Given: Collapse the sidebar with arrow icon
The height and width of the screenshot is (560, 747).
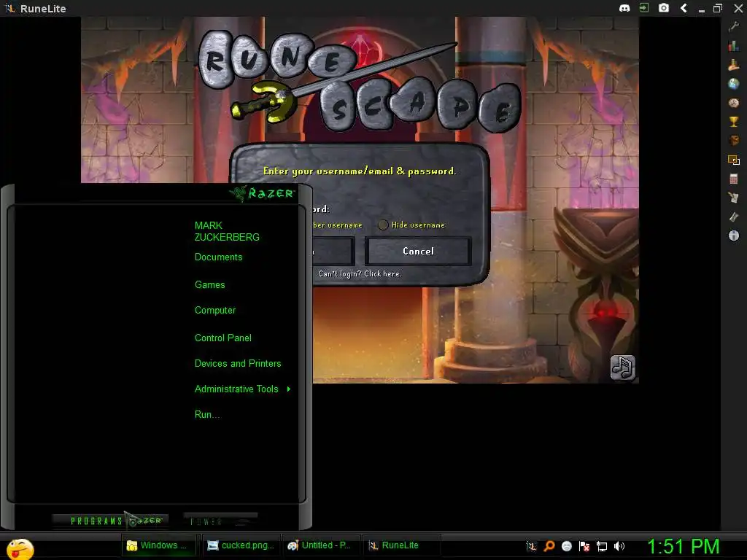Looking at the screenshot, I should point(684,8).
